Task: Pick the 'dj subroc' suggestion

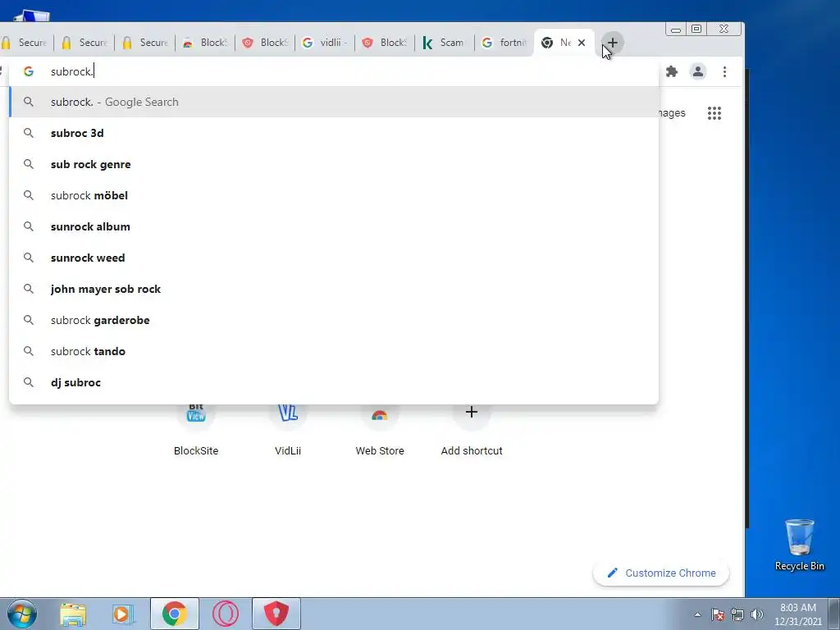Action: (334, 382)
